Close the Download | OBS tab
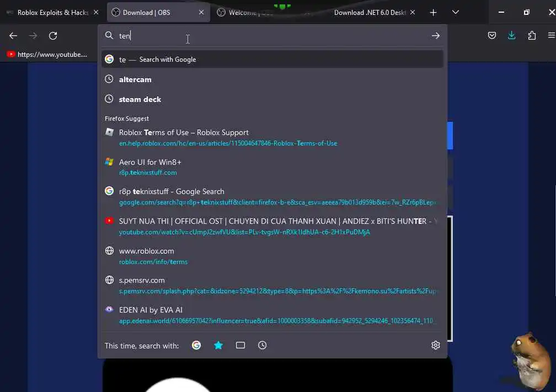This screenshot has width=556, height=392. [201, 12]
